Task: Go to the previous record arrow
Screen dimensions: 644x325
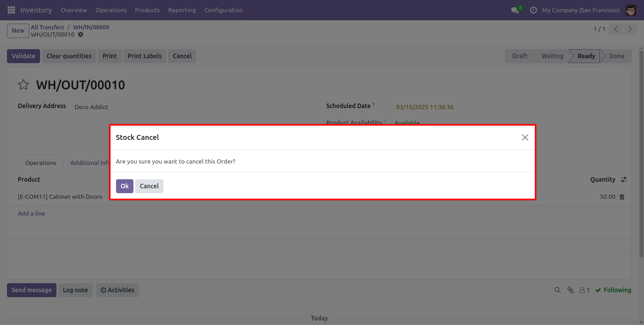Action: click(616, 29)
